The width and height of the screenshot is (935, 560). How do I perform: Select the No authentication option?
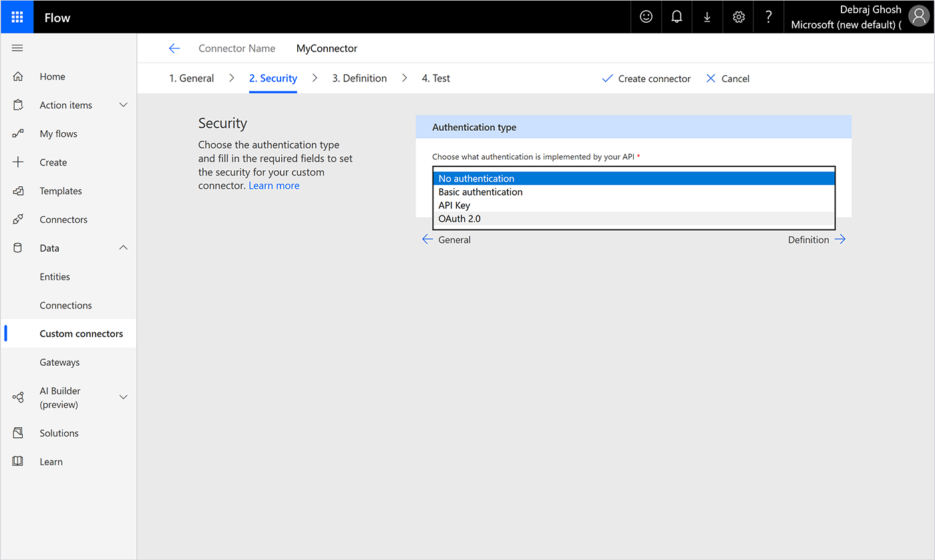click(x=476, y=178)
